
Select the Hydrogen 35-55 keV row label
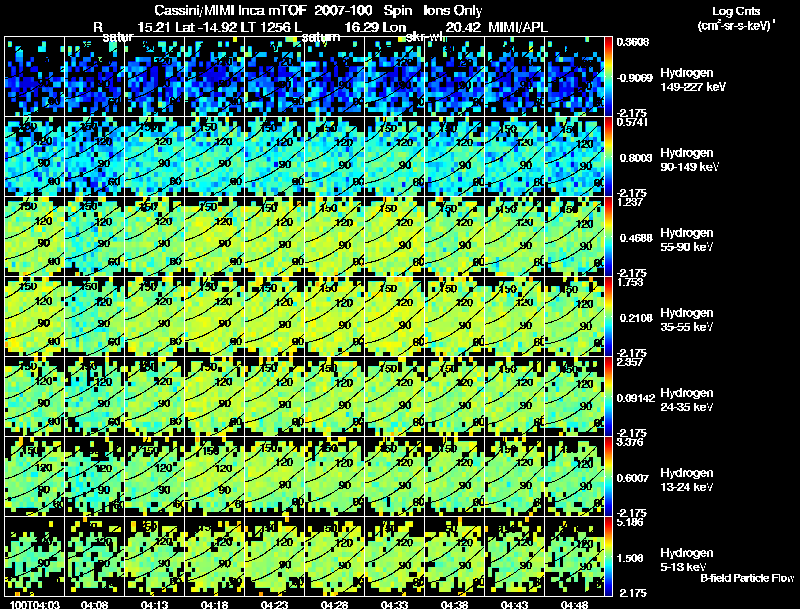click(x=686, y=320)
